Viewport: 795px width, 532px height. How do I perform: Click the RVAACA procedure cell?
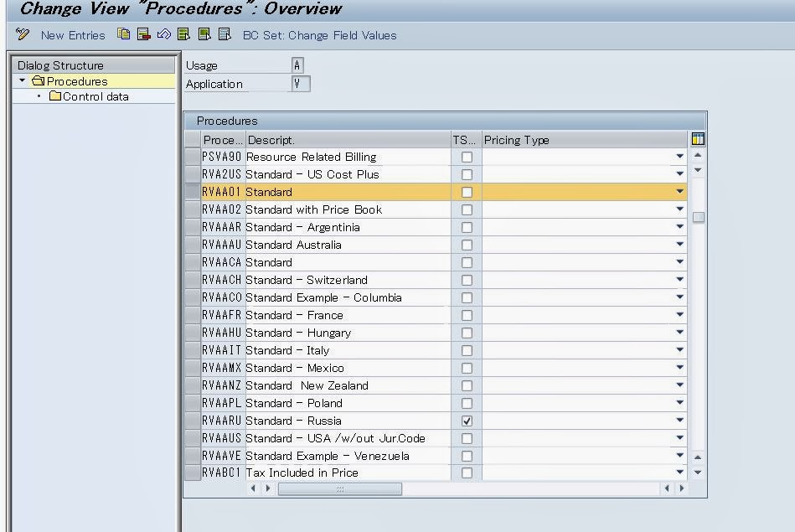pyautogui.click(x=221, y=263)
